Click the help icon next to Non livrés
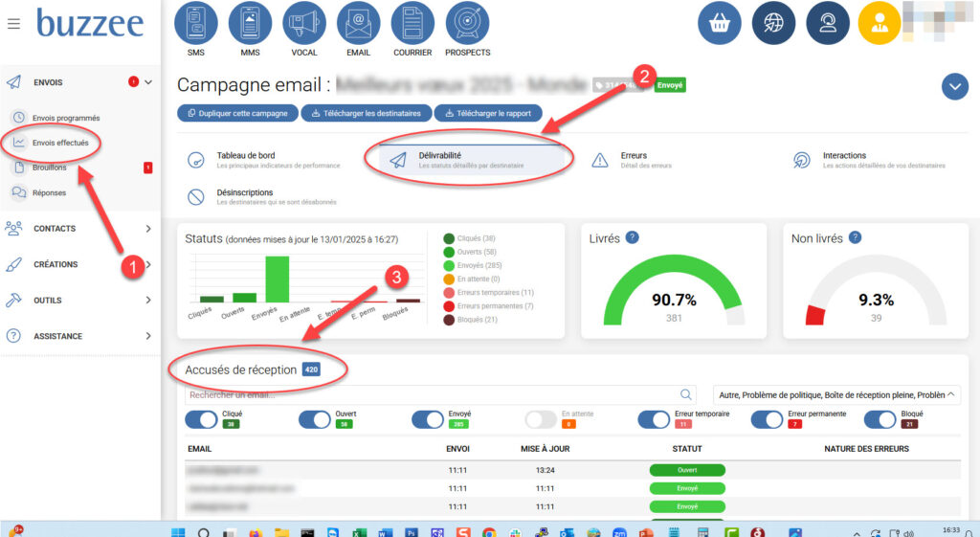This screenshot has height=537, width=980. pyautogui.click(x=855, y=237)
